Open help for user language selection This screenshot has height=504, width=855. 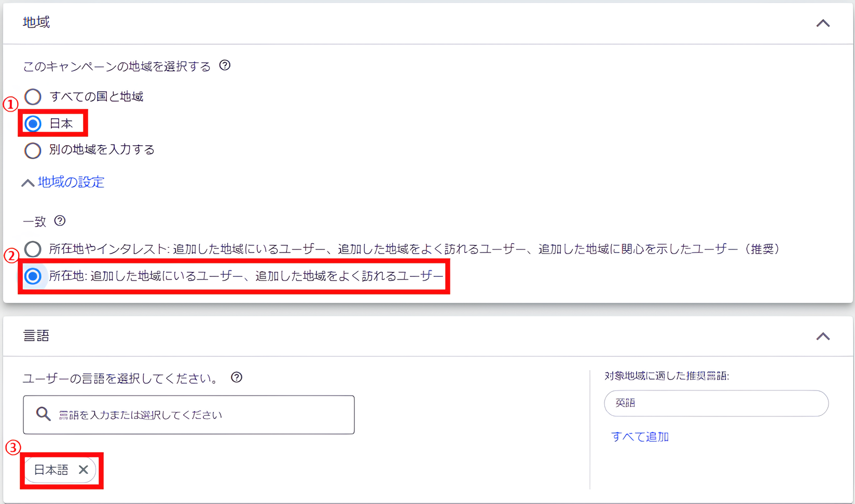coord(237,378)
